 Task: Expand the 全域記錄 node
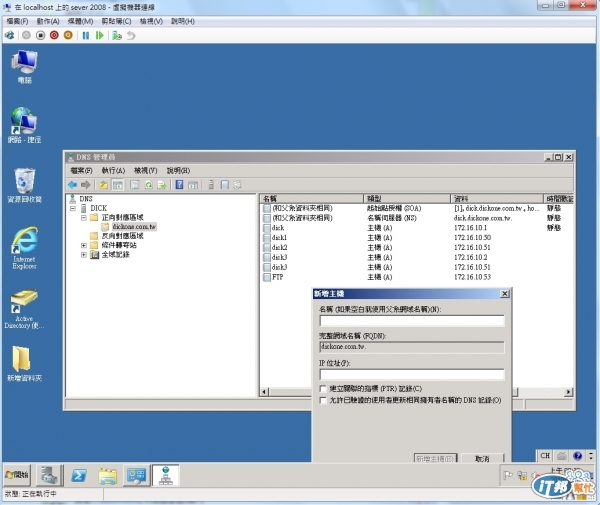(83, 255)
